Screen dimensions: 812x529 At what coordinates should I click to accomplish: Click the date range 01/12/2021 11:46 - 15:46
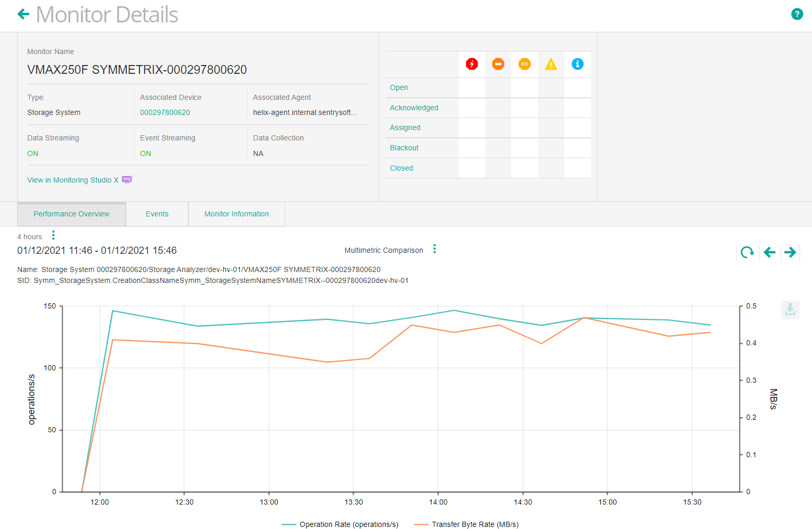tap(97, 250)
